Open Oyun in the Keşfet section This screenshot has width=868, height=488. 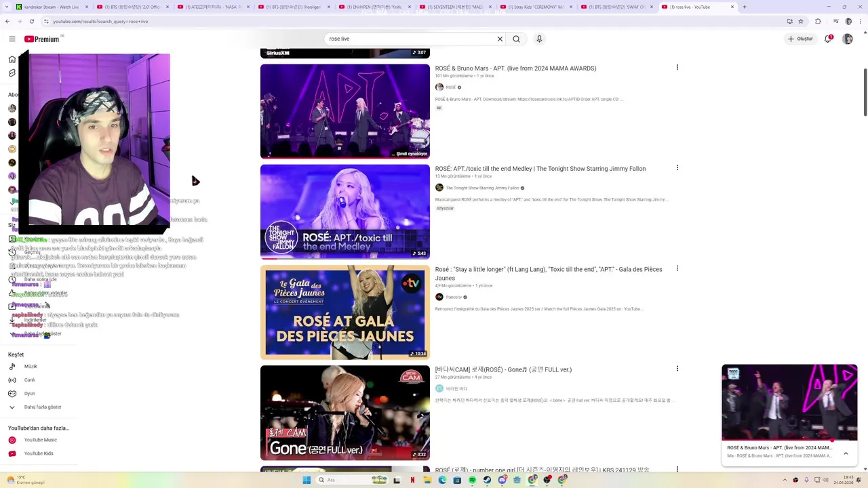30,394
